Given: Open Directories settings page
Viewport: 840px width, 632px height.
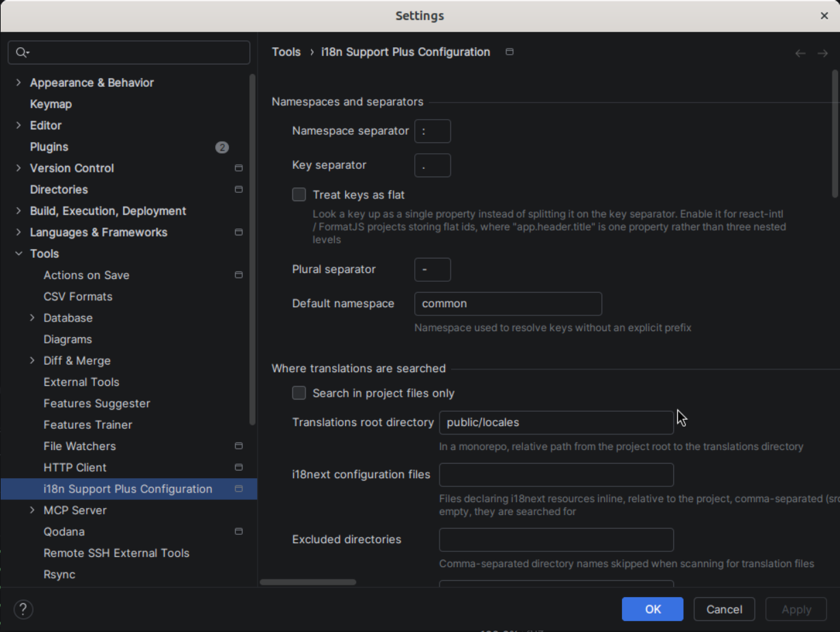Looking at the screenshot, I should [59, 189].
